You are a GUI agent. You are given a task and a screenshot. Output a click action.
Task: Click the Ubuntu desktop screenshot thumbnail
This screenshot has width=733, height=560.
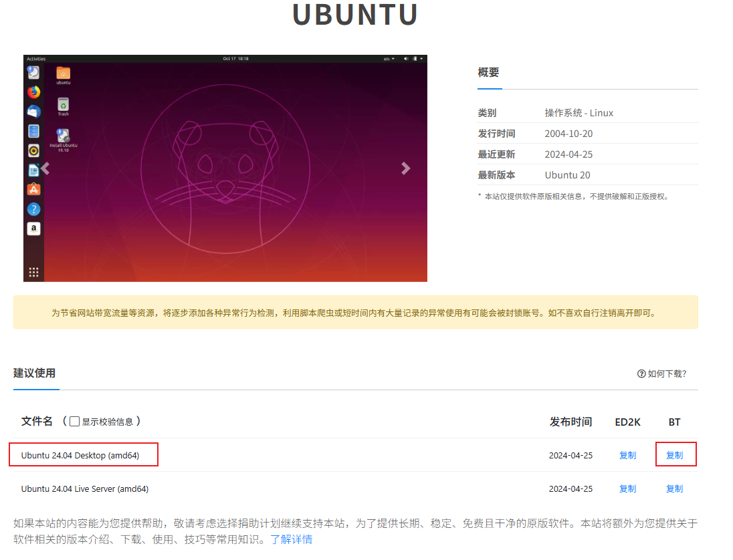click(225, 168)
